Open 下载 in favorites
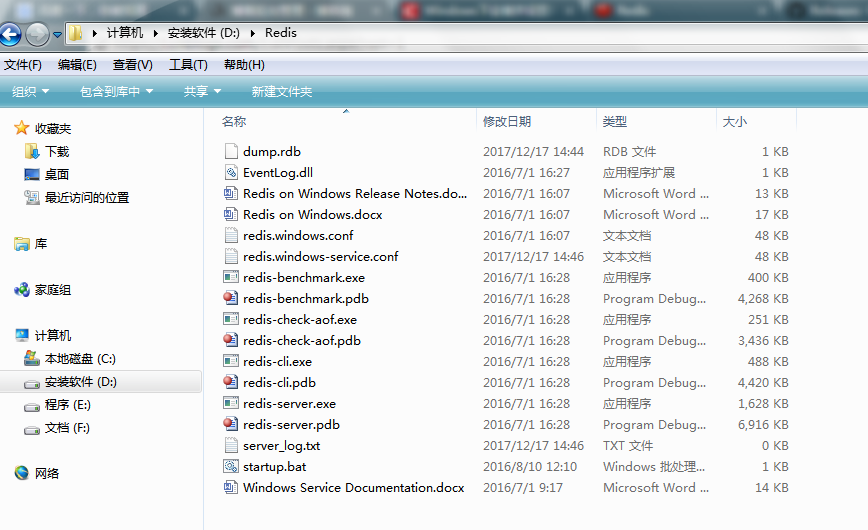This screenshot has height=530, width=868. [57, 151]
